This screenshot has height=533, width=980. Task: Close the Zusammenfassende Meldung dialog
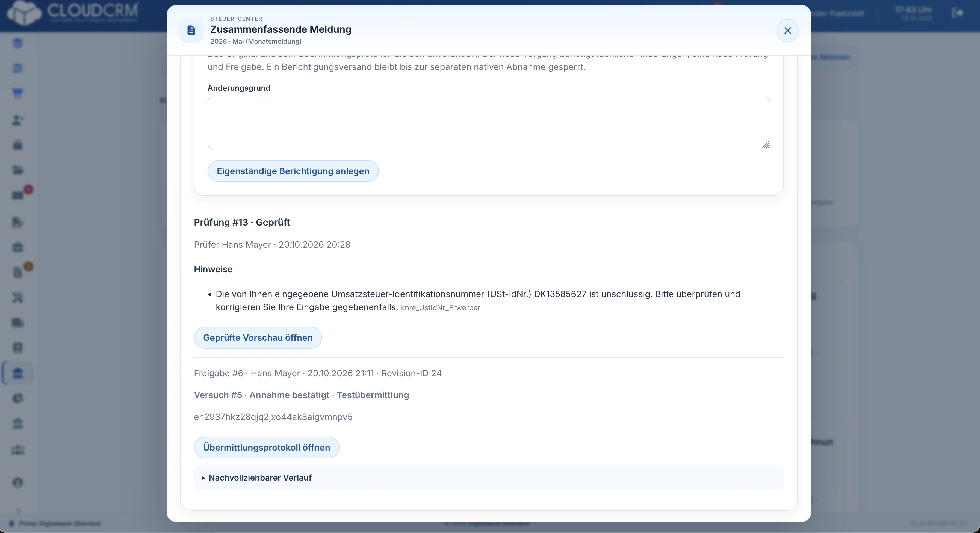[x=787, y=30]
